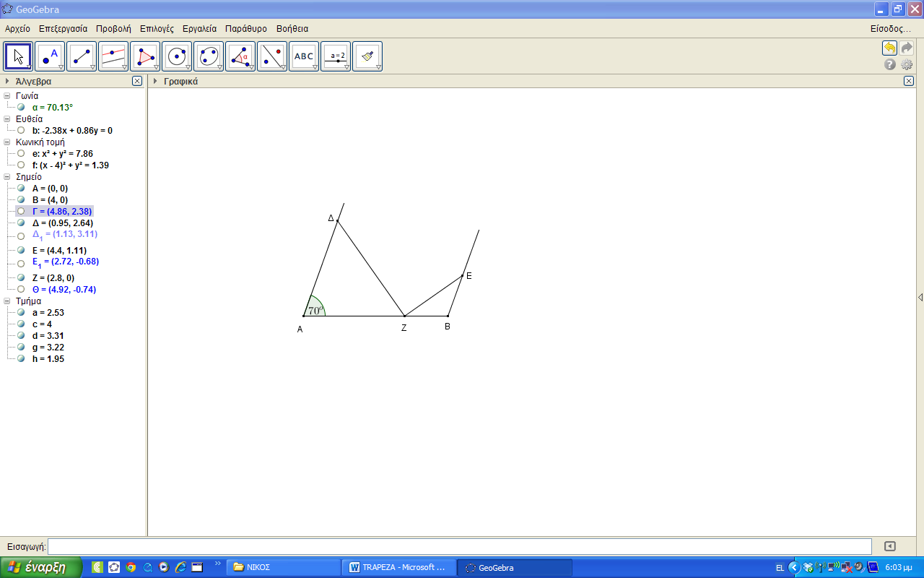This screenshot has width=924, height=578.
Task: Toggle visibility of angle α = 70.13°
Action: (x=21, y=107)
